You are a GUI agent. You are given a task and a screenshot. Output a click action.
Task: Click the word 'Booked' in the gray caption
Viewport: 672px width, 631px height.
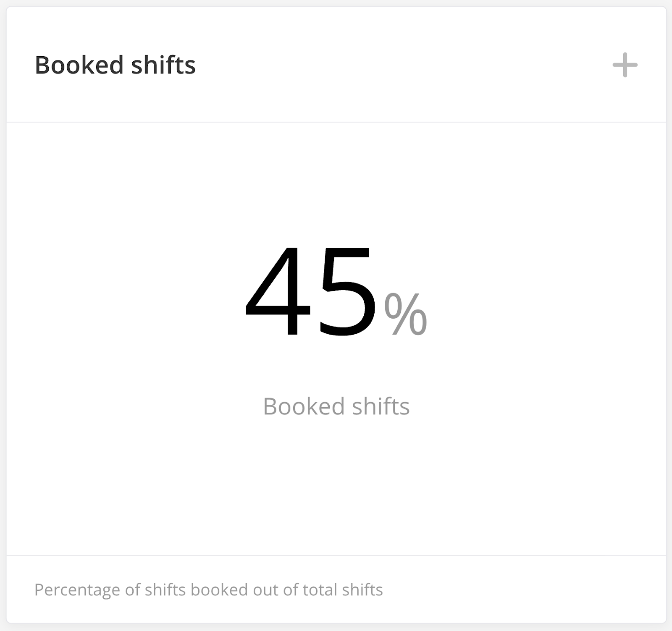click(304, 406)
